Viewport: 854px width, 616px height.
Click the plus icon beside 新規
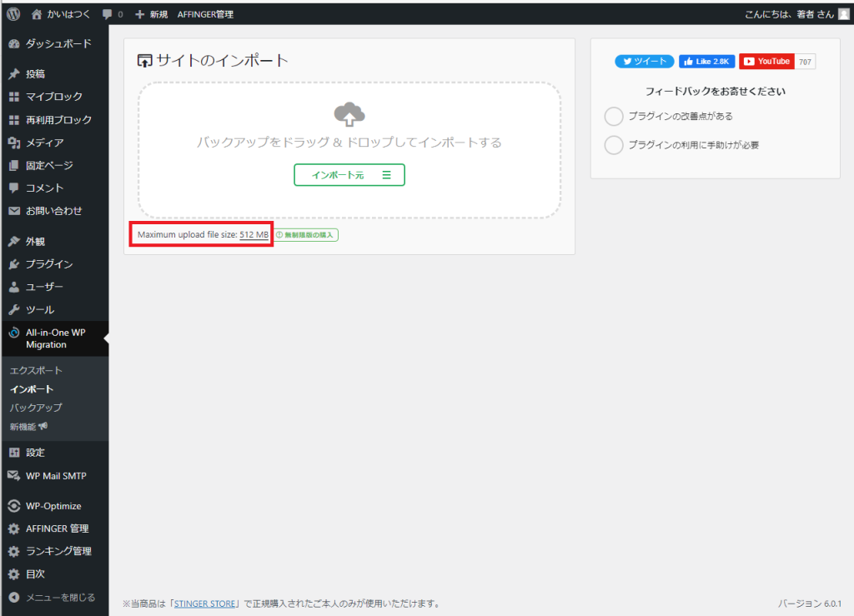[139, 14]
